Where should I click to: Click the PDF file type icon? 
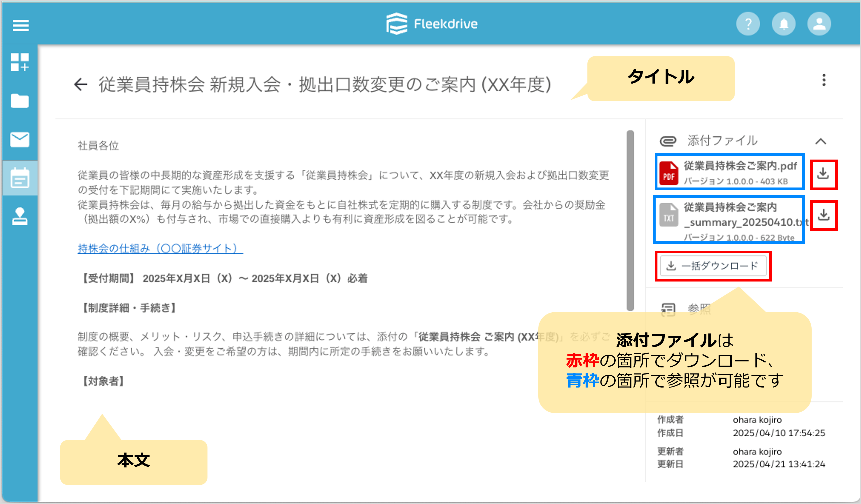pos(669,173)
